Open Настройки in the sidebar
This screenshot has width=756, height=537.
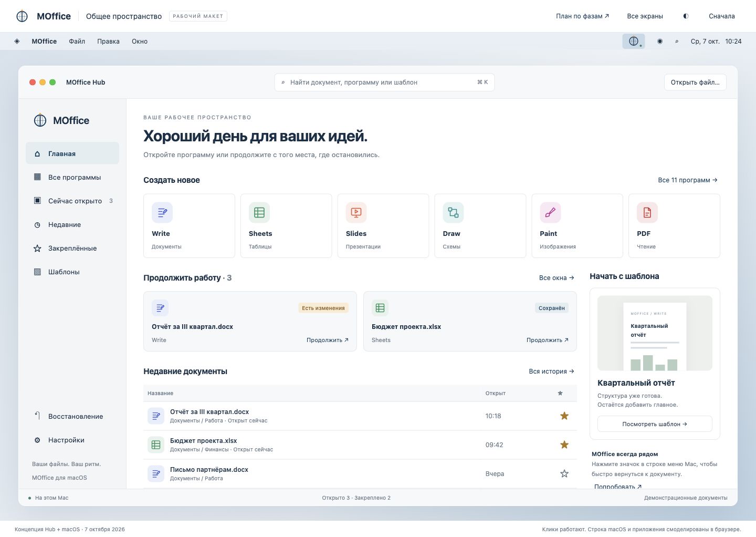(x=72, y=440)
